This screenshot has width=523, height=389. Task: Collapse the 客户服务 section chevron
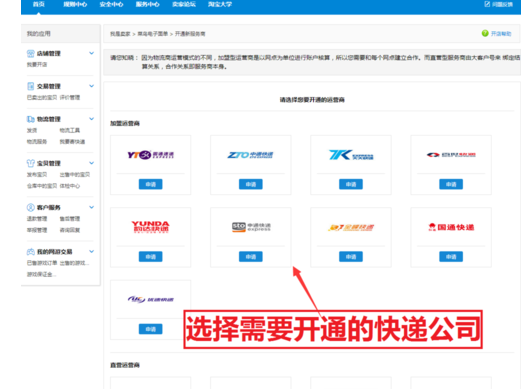click(x=91, y=207)
